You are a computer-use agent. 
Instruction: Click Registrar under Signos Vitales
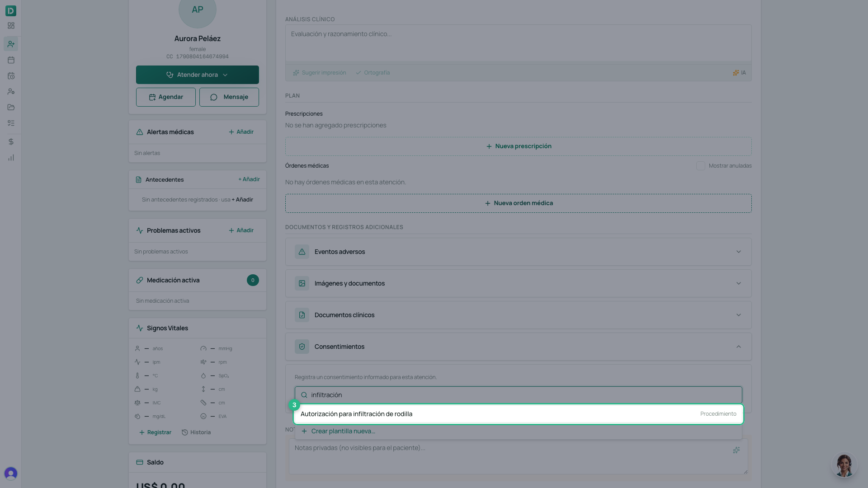point(155,432)
